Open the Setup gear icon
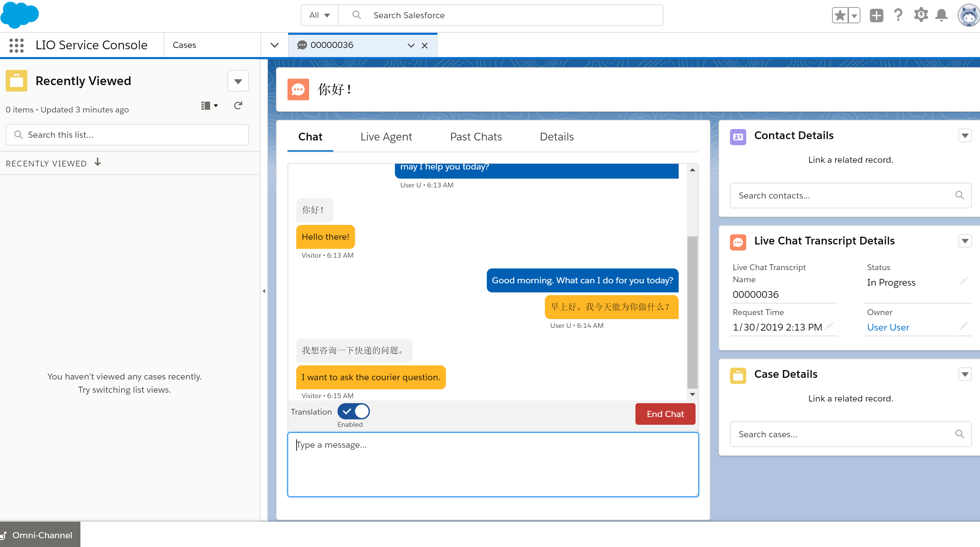This screenshot has width=980, height=547. pos(921,16)
